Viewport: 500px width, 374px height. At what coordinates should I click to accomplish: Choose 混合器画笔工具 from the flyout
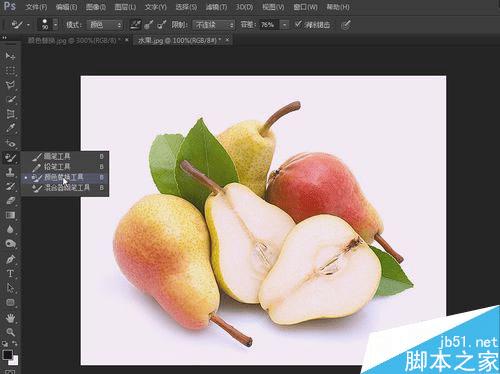[65, 188]
